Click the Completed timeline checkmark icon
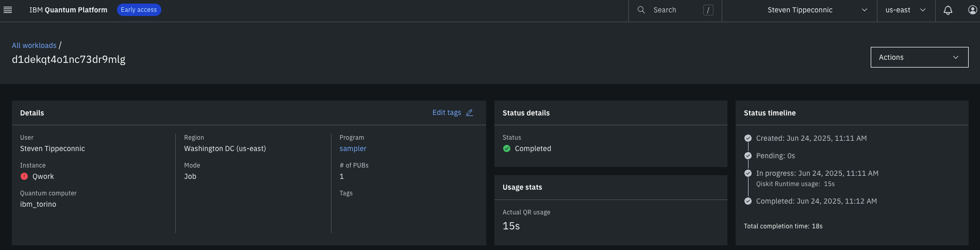 748,201
